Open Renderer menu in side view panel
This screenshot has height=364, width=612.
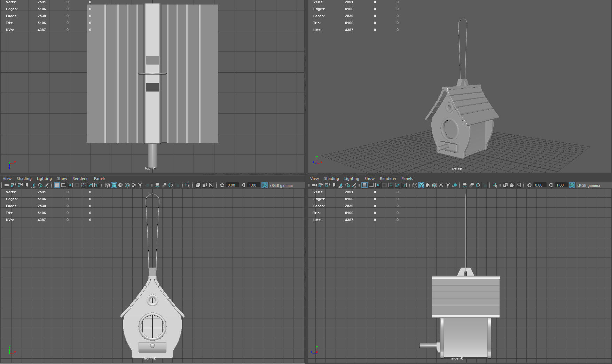[388, 179]
